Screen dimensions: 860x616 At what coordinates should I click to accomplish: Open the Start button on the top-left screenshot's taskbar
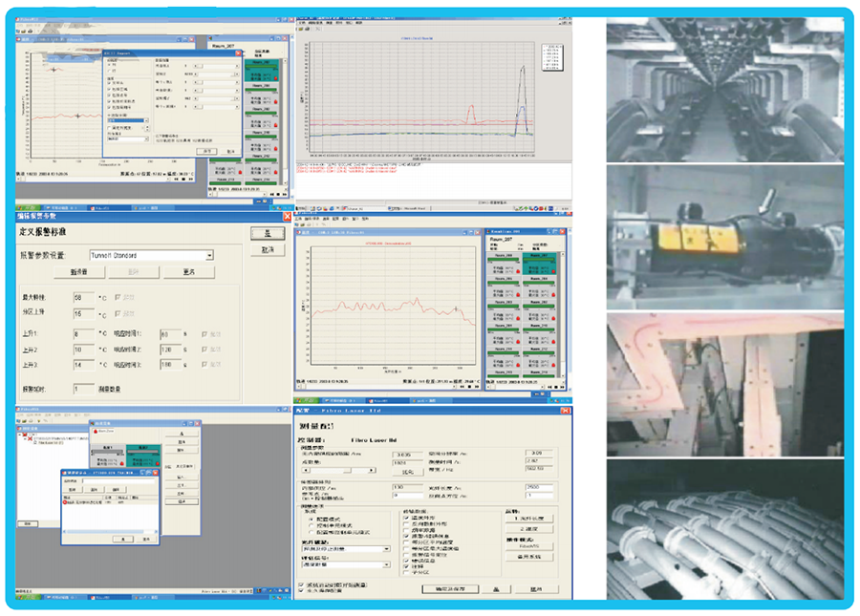point(28,207)
